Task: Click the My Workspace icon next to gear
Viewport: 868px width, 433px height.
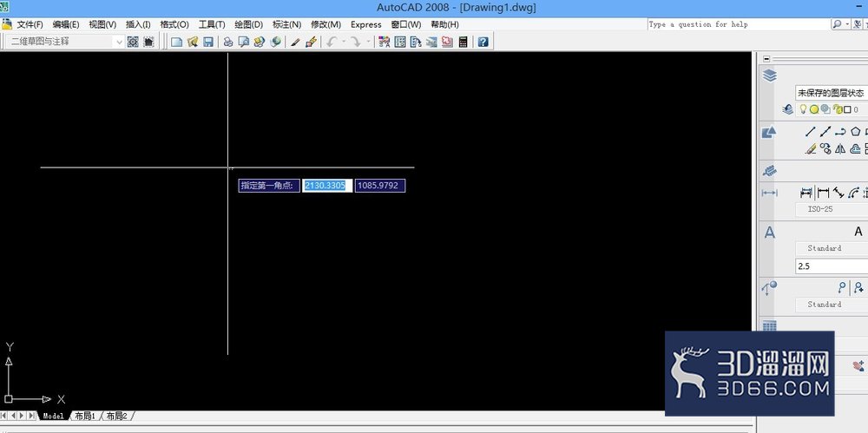Action: [148, 42]
